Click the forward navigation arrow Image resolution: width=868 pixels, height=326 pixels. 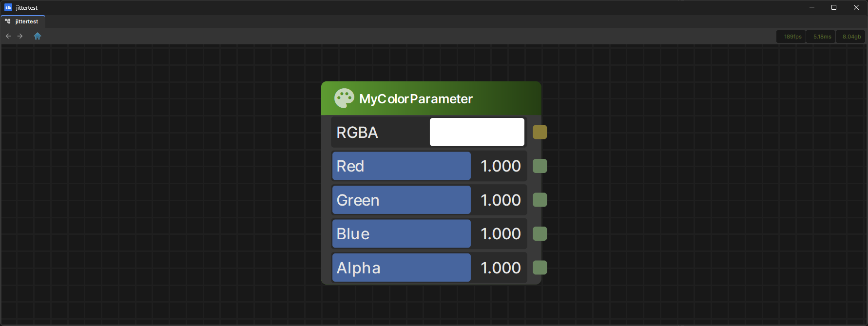tap(20, 36)
